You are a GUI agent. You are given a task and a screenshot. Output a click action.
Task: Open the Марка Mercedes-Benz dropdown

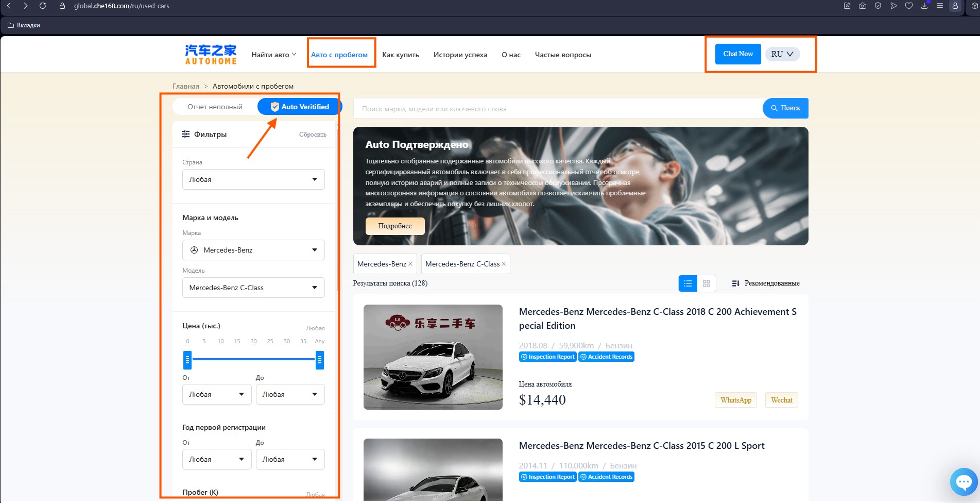pyautogui.click(x=253, y=250)
